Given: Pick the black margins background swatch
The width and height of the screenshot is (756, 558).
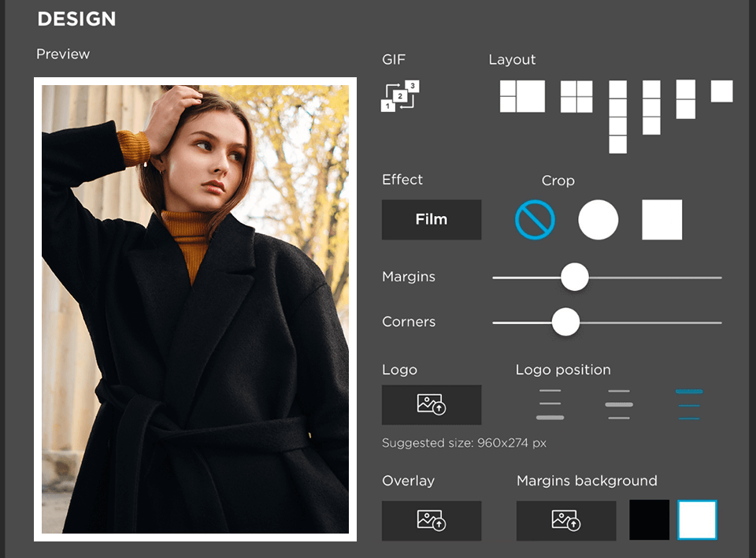Looking at the screenshot, I should click(x=649, y=520).
